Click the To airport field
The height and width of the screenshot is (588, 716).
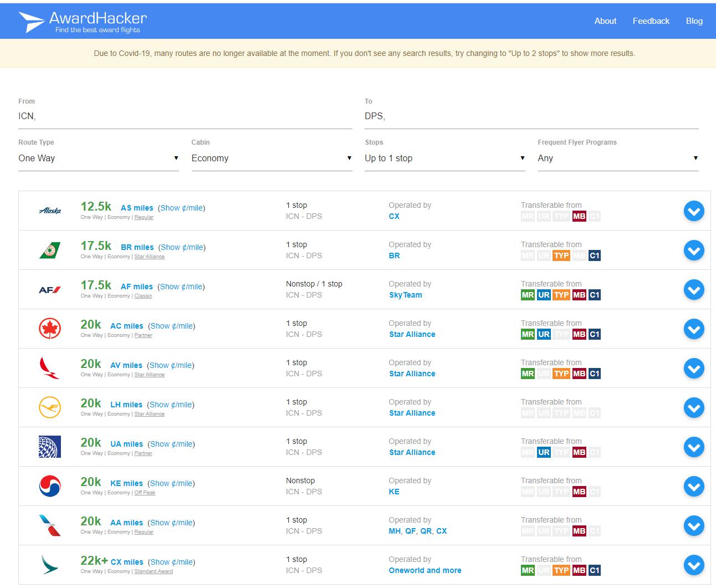click(531, 116)
